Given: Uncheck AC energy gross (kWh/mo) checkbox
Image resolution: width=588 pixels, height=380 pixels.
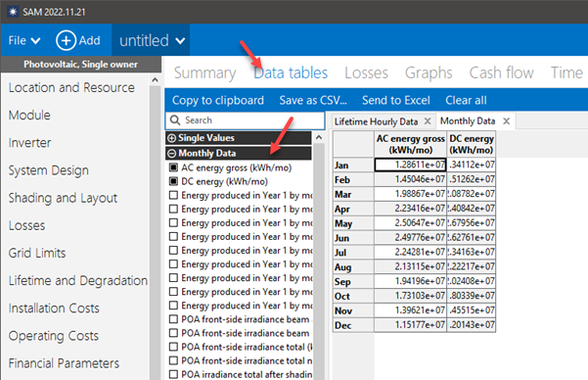Looking at the screenshot, I should (173, 167).
